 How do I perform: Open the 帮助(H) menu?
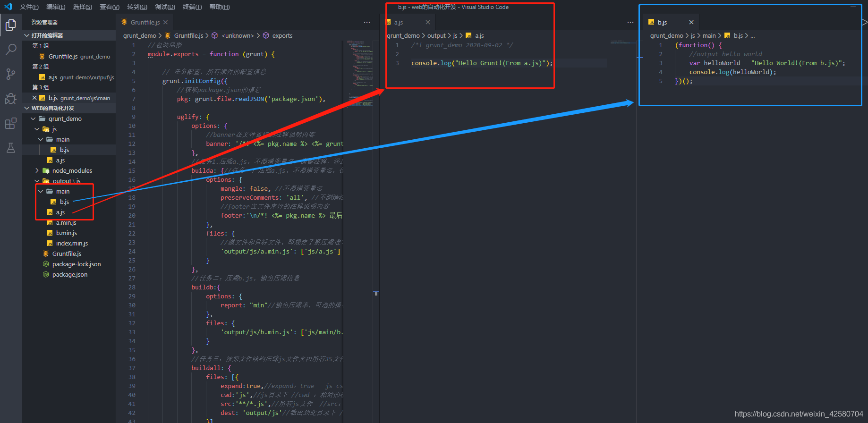tap(220, 7)
